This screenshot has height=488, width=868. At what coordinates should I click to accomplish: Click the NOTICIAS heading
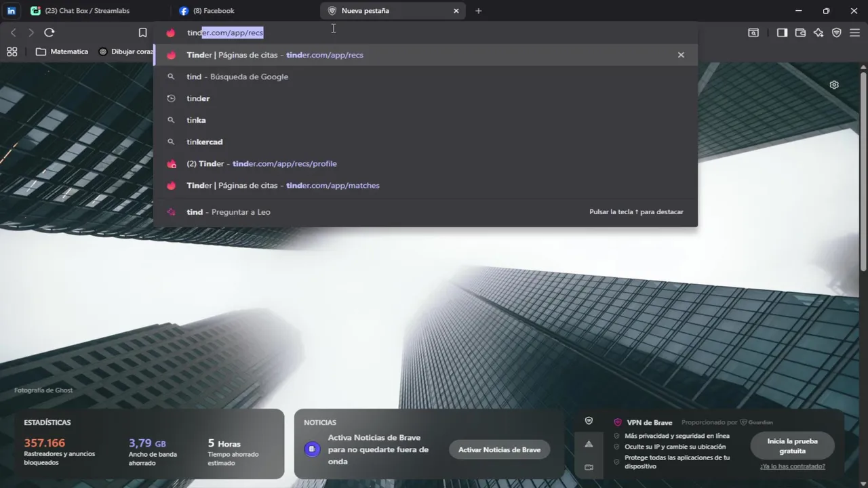coord(320,422)
